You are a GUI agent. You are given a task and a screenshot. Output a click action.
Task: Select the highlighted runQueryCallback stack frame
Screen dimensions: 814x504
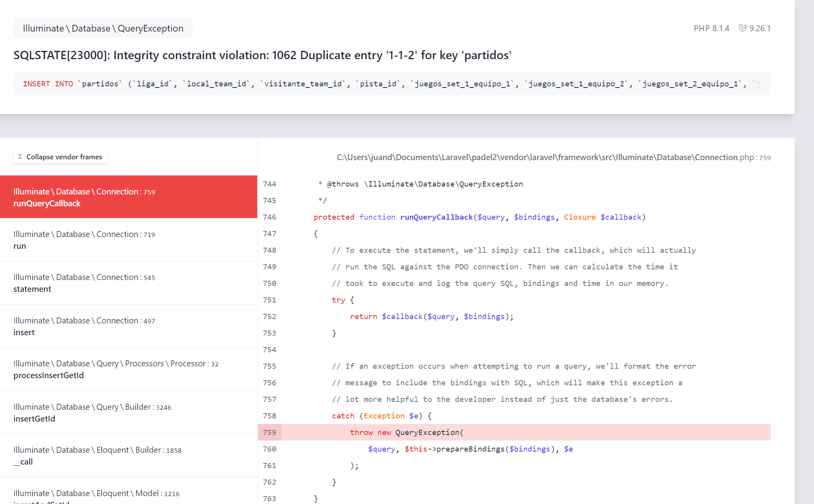click(128, 197)
